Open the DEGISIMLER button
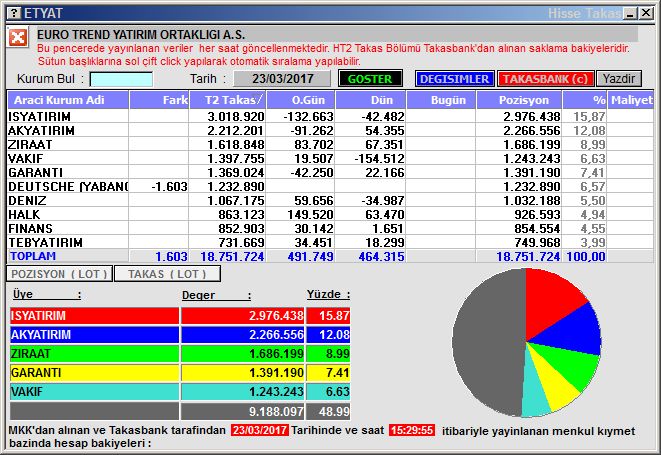Viewport: 661px width, 455px height. click(x=454, y=78)
